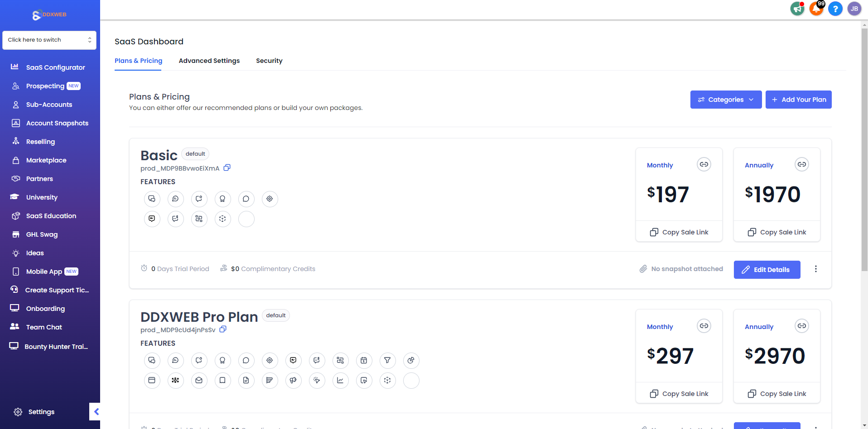
Task: Click DDXWEB Pro Plan Monthly link icon
Action: 704,326
